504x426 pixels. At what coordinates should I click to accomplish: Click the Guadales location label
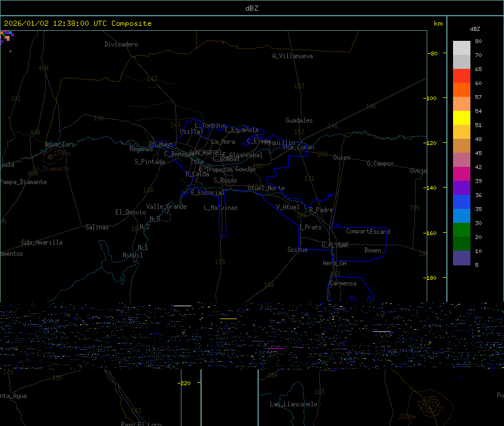[299, 120]
